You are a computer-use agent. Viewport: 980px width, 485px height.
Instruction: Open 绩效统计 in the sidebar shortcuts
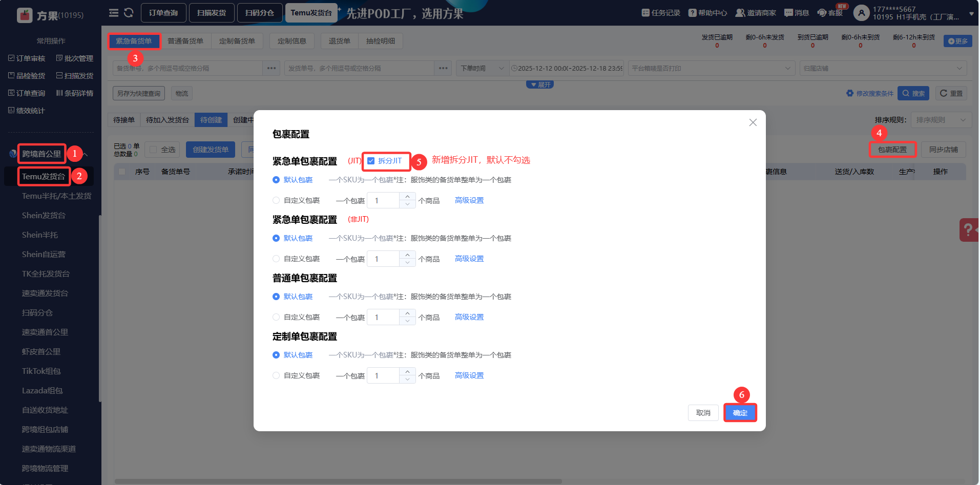[x=27, y=111]
